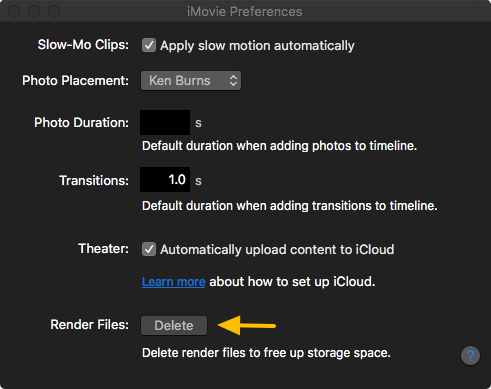Uncheck Automatically upload content to iCloud
The image size is (491, 389).
click(x=149, y=249)
